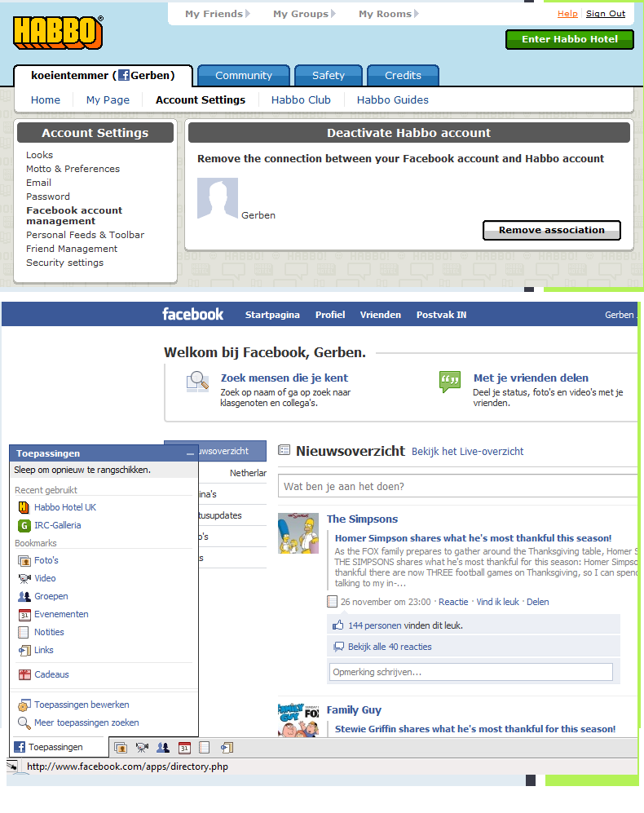Open Looks in Account Settings
The height and width of the screenshot is (813, 644).
click(x=40, y=155)
